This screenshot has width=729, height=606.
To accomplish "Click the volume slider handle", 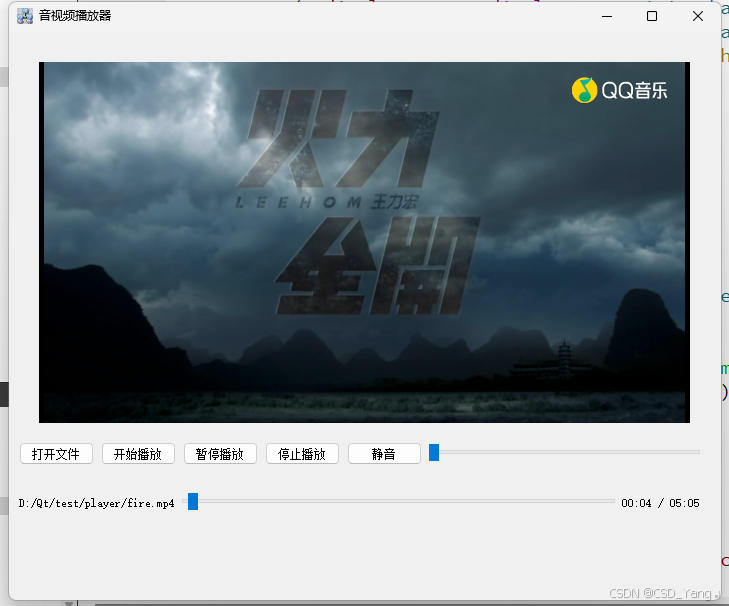I will click(x=434, y=452).
